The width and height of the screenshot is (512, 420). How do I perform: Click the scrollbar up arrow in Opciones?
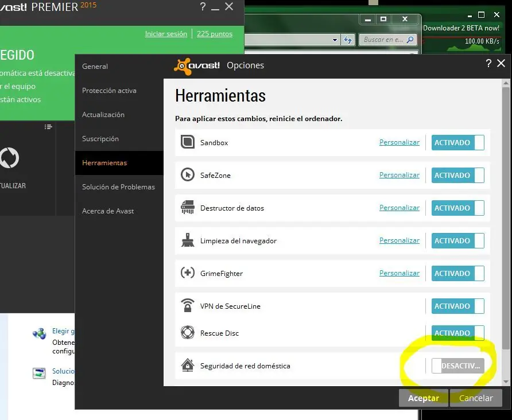[506, 83]
